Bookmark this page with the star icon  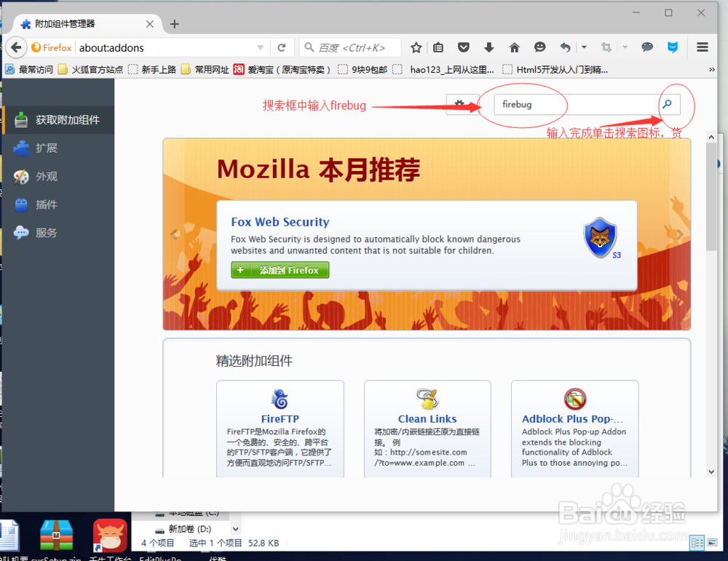pyautogui.click(x=416, y=47)
